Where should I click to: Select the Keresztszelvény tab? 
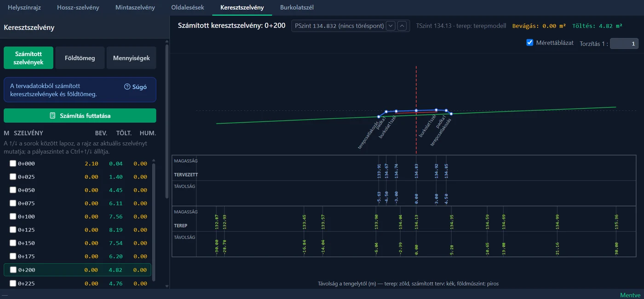[242, 7]
